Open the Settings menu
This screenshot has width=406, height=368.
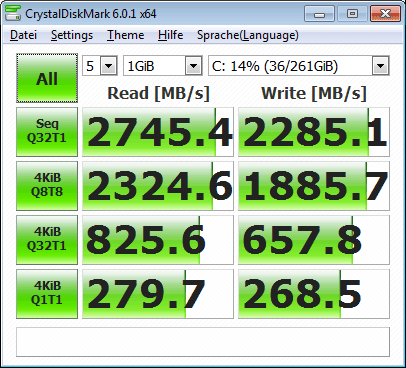click(72, 35)
